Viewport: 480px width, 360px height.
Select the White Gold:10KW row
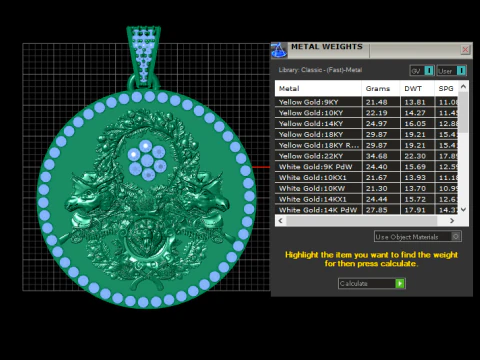(x=366, y=188)
